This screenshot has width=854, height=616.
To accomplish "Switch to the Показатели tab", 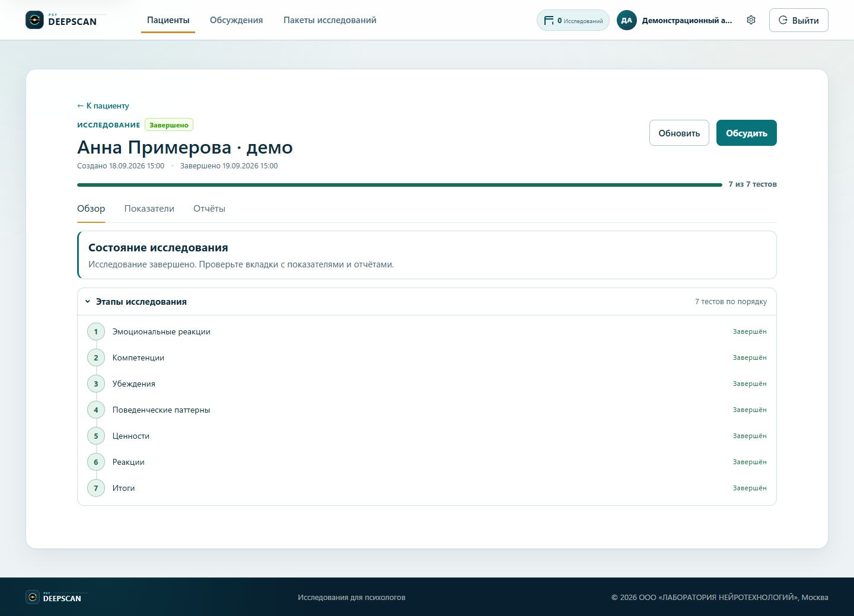I will pyautogui.click(x=149, y=209).
